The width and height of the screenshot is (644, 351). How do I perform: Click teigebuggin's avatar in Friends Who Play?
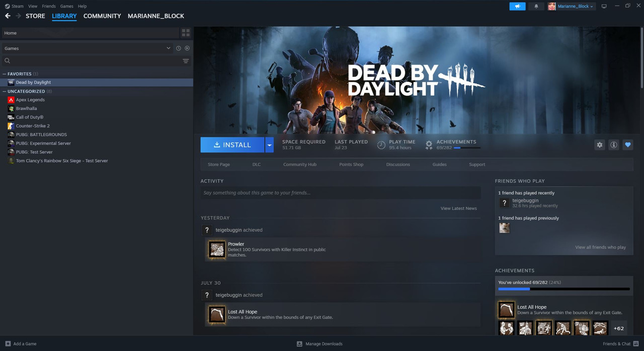pos(504,203)
